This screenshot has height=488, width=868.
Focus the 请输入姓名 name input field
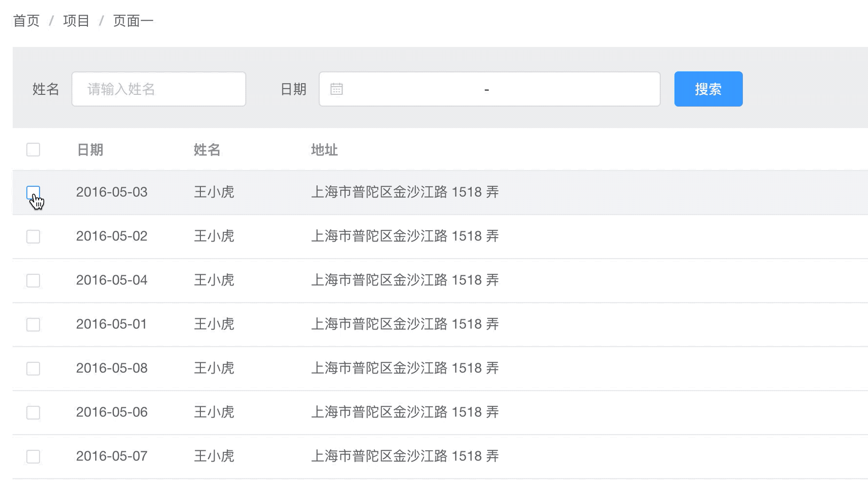(x=159, y=89)
